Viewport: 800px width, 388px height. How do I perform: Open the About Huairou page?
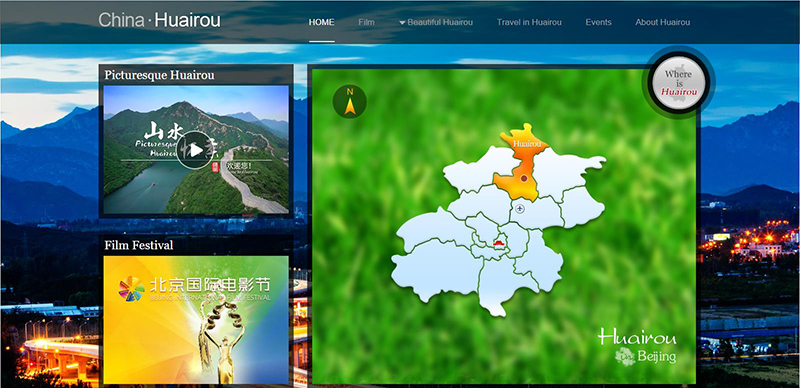tap(663, 22)
